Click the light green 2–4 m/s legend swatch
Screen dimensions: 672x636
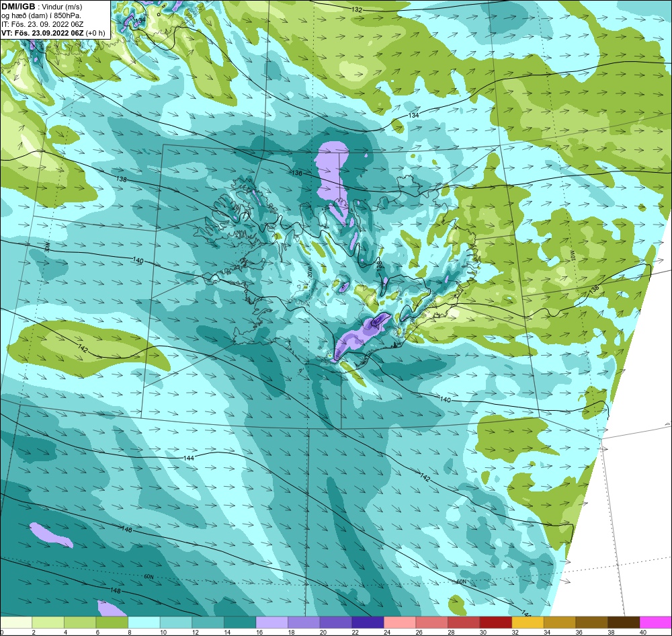(x=48, y=623)
